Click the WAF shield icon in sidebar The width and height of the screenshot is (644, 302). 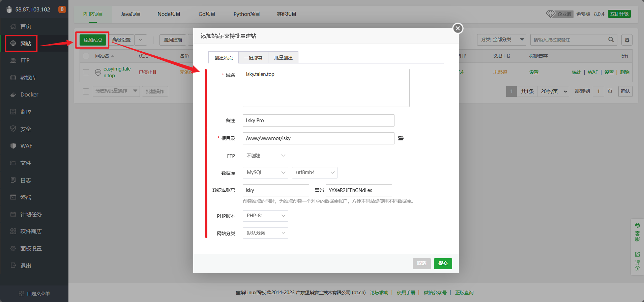pos(13,146)
